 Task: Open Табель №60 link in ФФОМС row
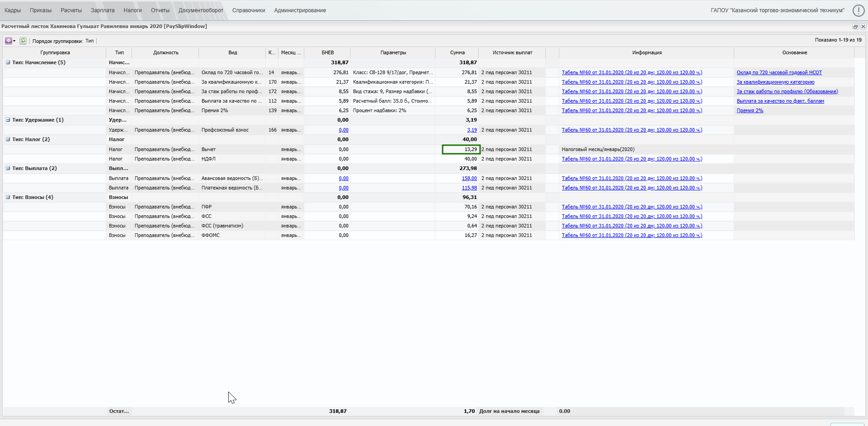[632, 235]
